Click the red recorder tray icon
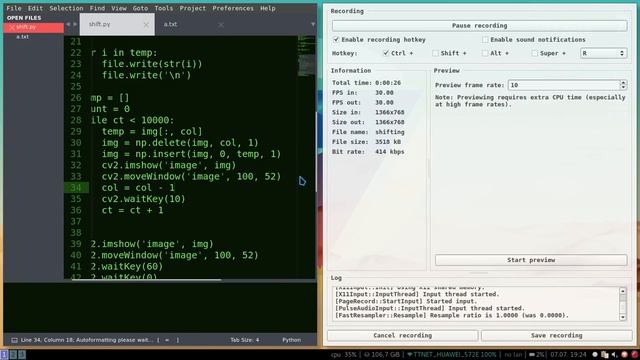This screenshot has height=360, width=640. [x=624, y=354]
